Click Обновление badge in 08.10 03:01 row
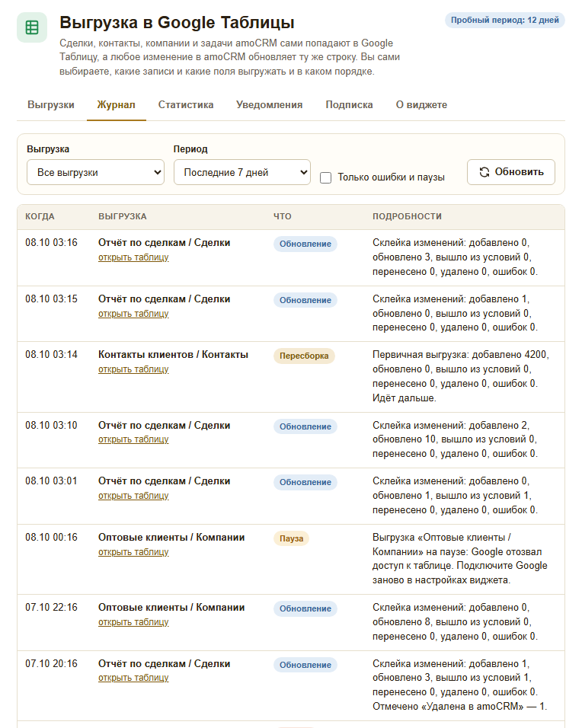The image size is (582, 728). tap(305, 482)
